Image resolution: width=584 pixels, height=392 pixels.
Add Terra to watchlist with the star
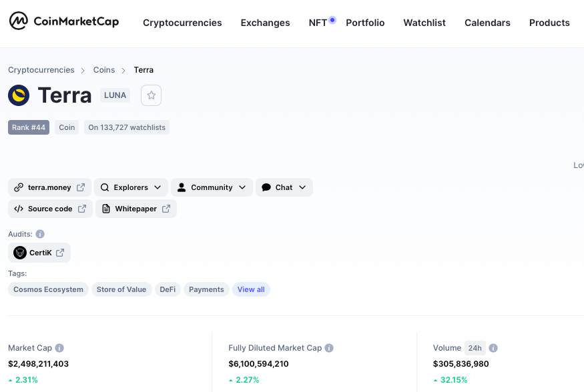pos(151,95)
